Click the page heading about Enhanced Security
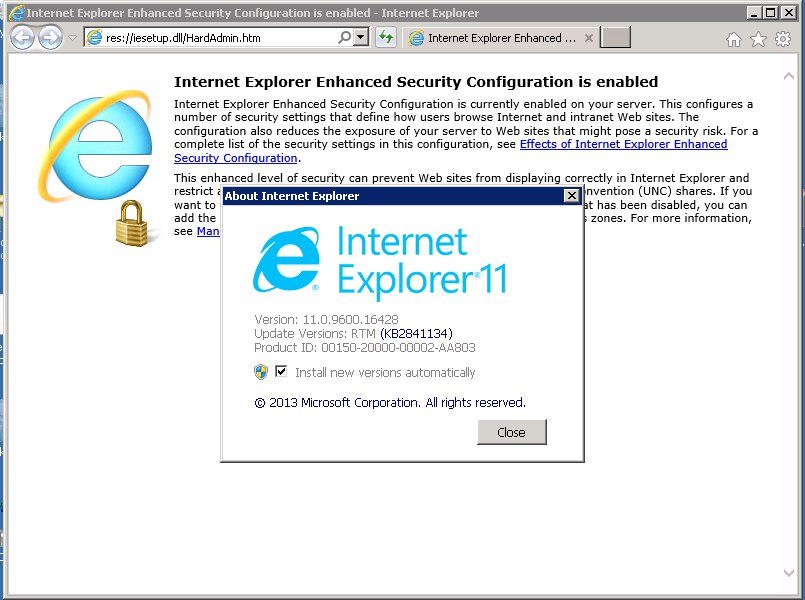805x600 pixels. [x=416, y=82]
